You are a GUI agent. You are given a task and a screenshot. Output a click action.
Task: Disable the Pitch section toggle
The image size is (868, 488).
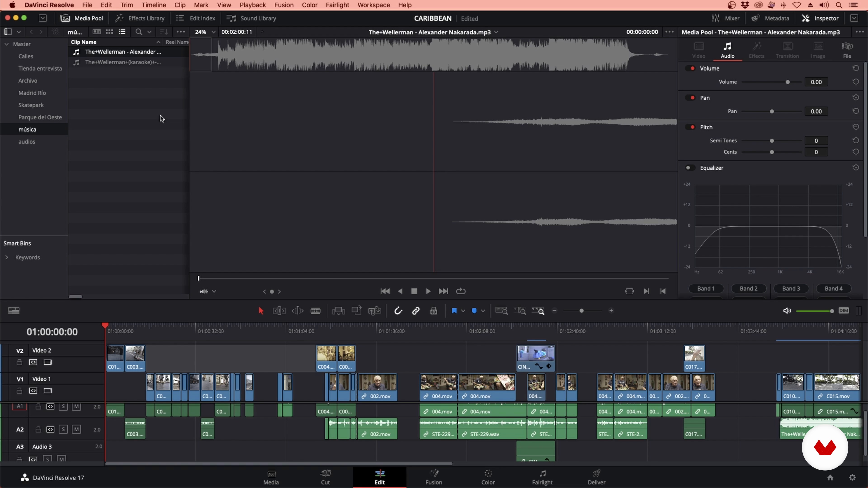[690, 127]
